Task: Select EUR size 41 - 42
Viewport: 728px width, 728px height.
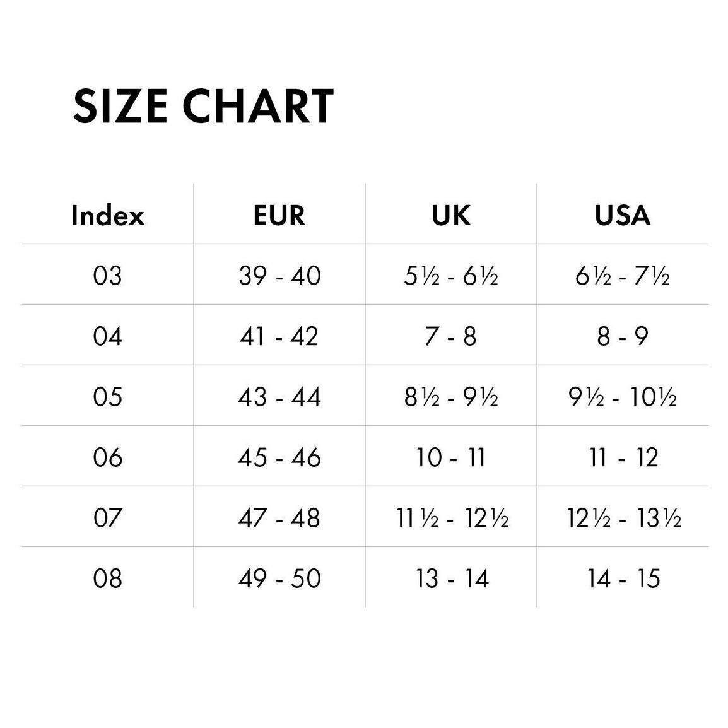Action: (279, 336)
